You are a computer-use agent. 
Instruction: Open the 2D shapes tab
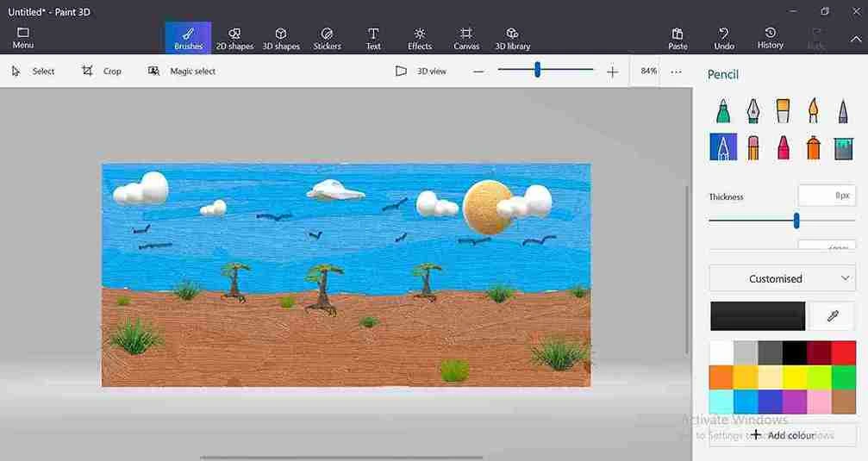[x=234, y=38]
